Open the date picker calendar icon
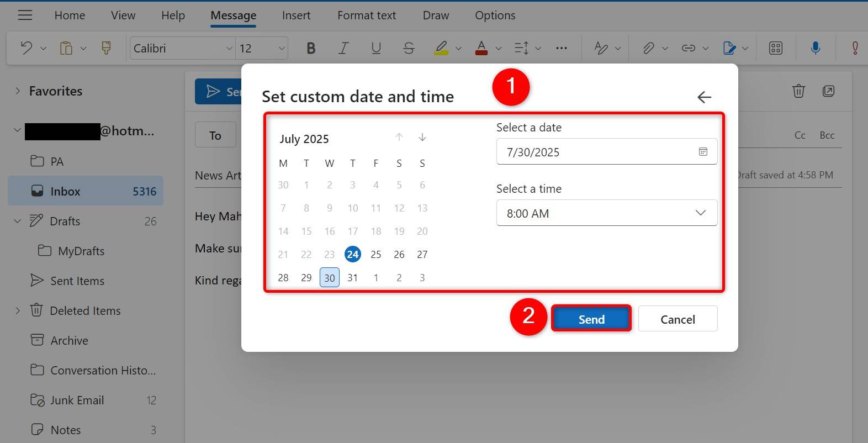The height and width of the screenshot is (443, 868). coord(703,151)
